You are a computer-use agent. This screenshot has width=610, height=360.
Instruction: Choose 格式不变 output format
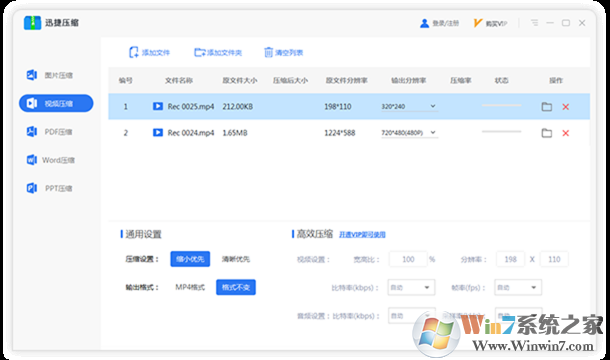click(x=236, y=287)
